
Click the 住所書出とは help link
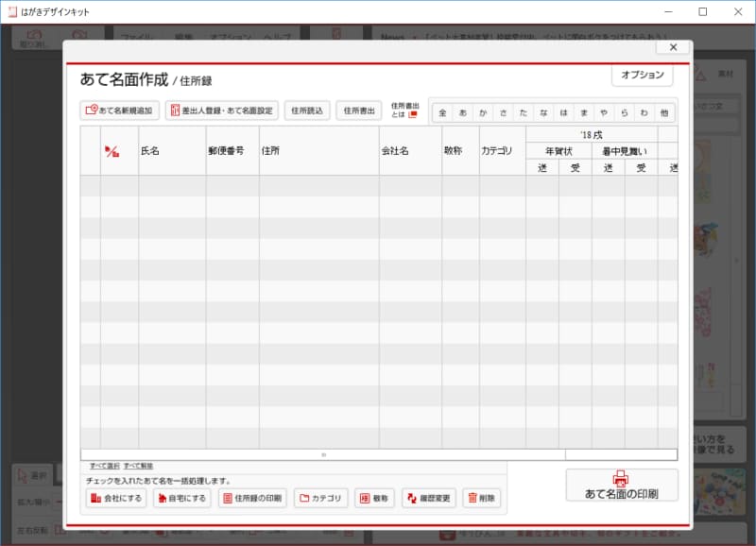(x=404, y=110)
